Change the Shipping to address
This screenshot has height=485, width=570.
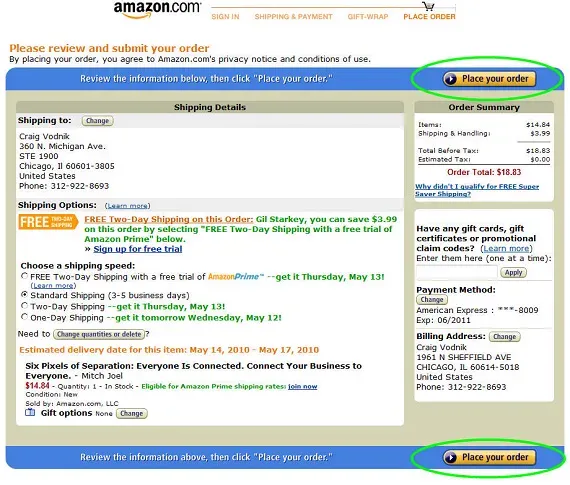pos(97,121)
